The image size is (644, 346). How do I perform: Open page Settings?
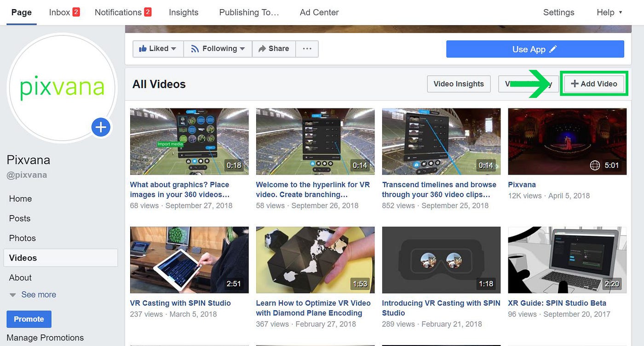click(558, 12)
